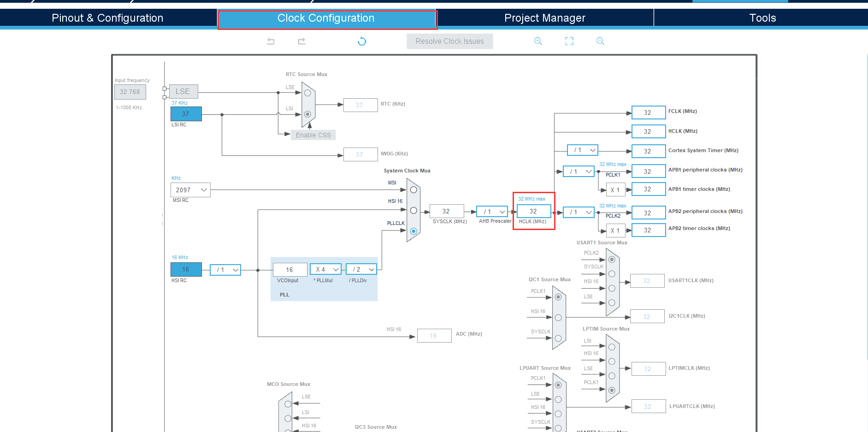
Task: Click the RTC (KHz) 37 value box
Action: pos(360,105)
